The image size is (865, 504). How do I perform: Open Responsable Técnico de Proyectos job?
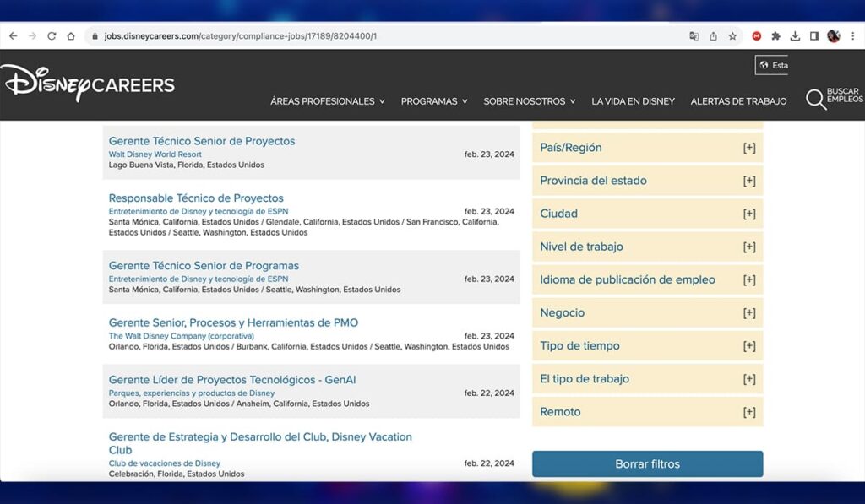coord(196,198)
